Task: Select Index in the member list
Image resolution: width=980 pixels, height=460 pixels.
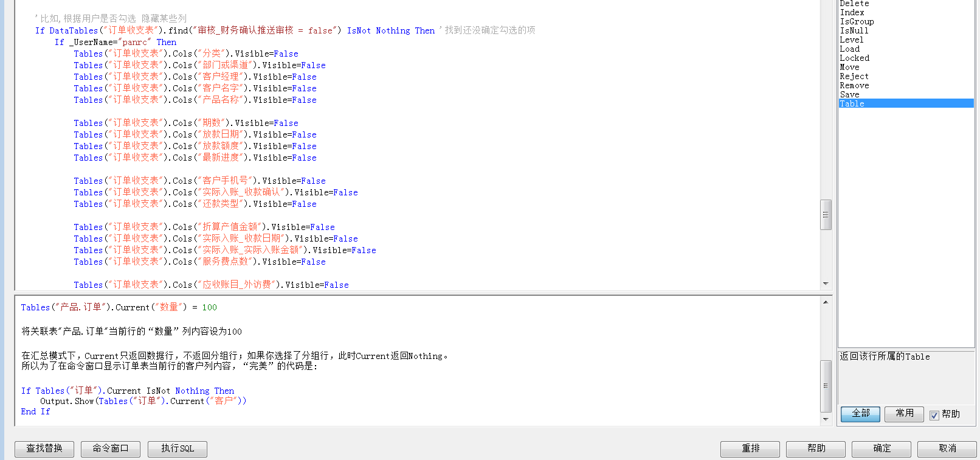Action: pyautogui.click(x=852, y=12)
